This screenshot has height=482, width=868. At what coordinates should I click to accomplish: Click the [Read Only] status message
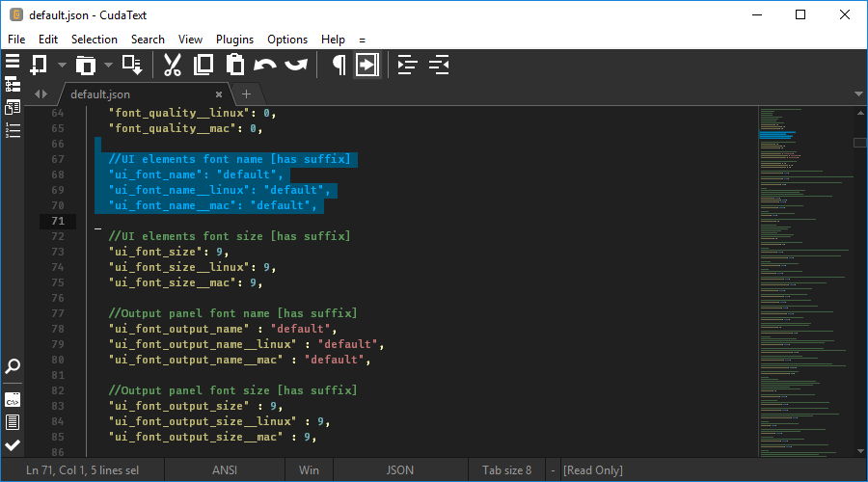click(x=593, y=470)
